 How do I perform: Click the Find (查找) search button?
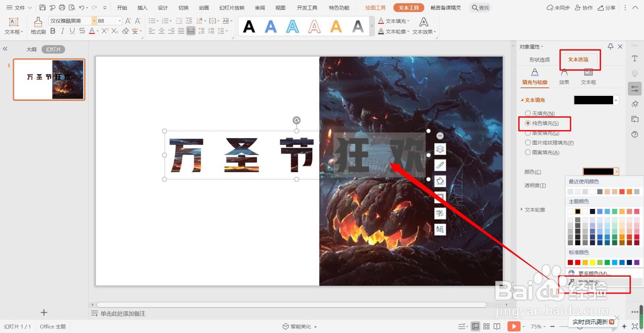[x=481, y=8]
